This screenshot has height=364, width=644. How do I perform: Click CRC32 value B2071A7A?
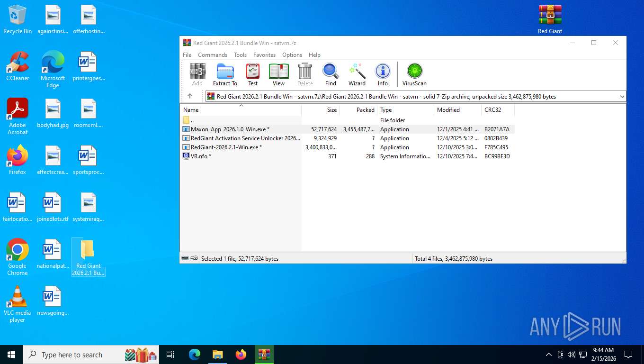click(497, 129)
